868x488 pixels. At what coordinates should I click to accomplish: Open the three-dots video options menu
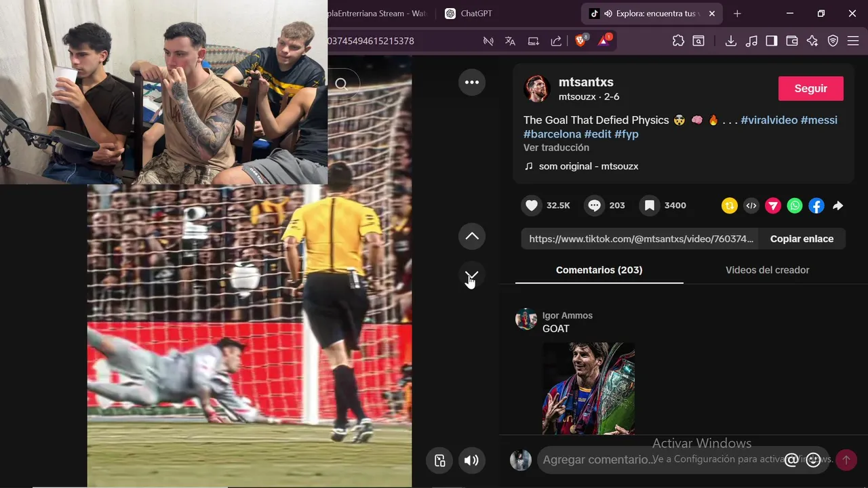coord(472,83)
